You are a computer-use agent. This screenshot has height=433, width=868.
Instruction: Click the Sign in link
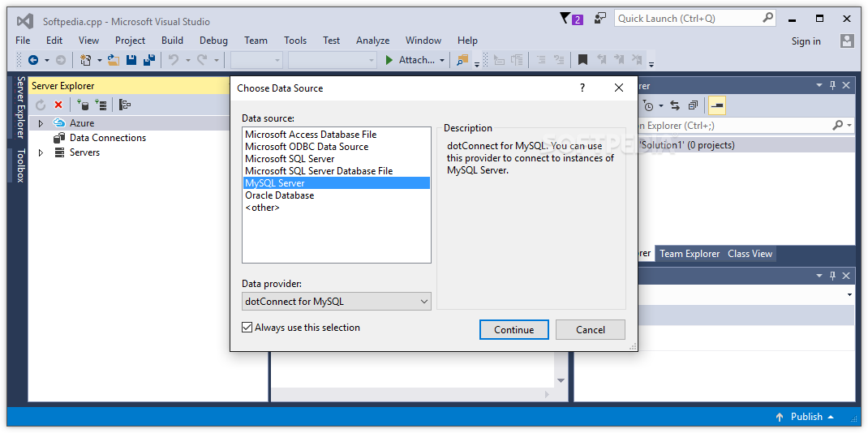pyautogui.click(x=806, y=41)
